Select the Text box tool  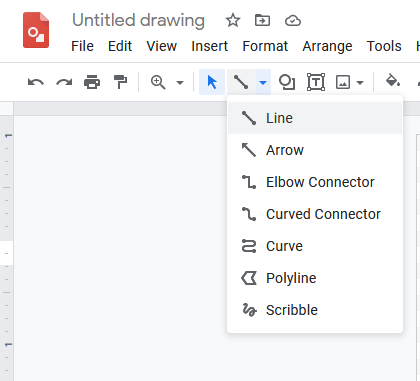coord(316,82)
